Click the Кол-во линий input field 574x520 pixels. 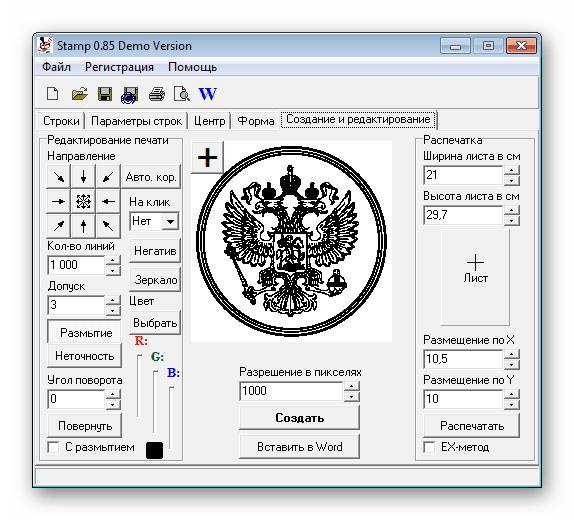[x=77, y=265]
